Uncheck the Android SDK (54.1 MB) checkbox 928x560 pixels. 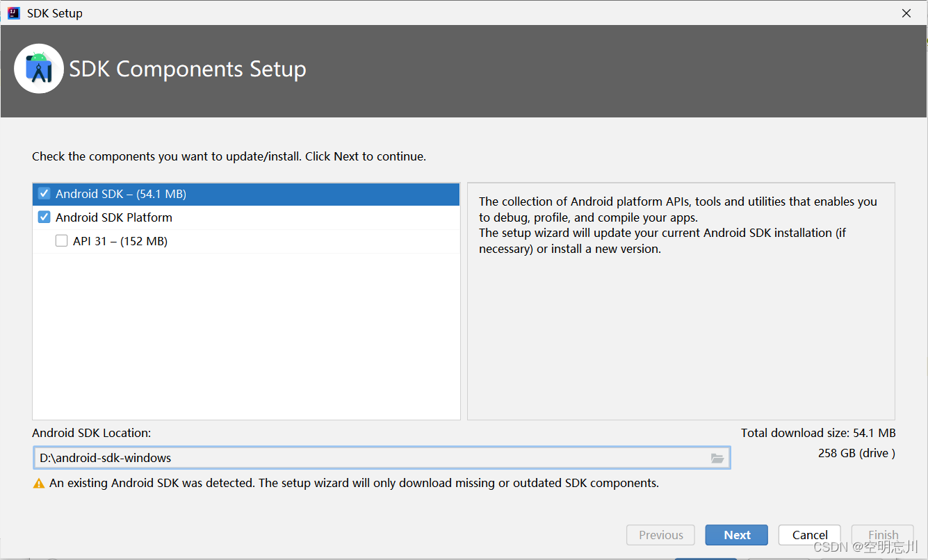44,194
